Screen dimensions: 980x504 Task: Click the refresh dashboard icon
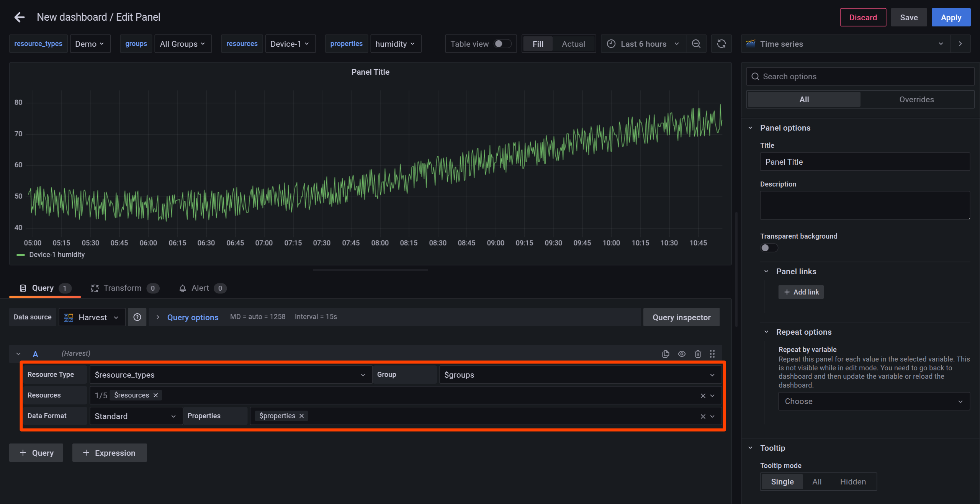[721, 44]
